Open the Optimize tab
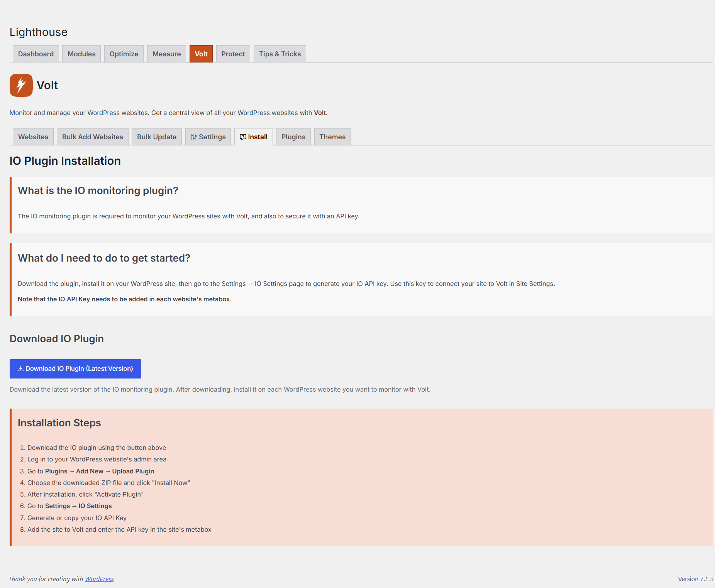The width and height of the screenshot is (715, 588). [x=124, y=54]
